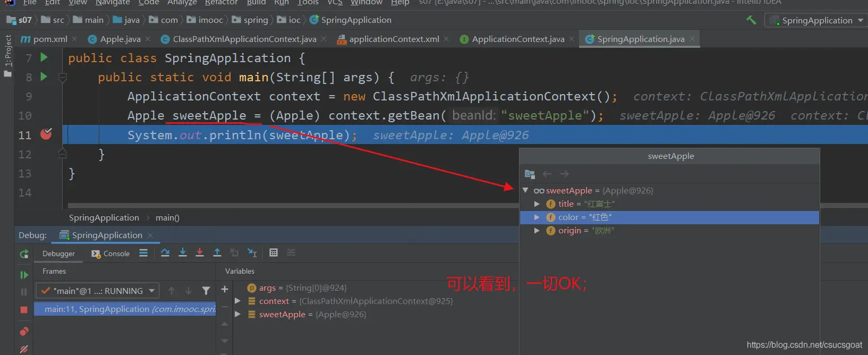Toggle the frames filter funnel icon
Image resolution: width=868 pixels, height=355 pixels.
(x=206, y=291)
